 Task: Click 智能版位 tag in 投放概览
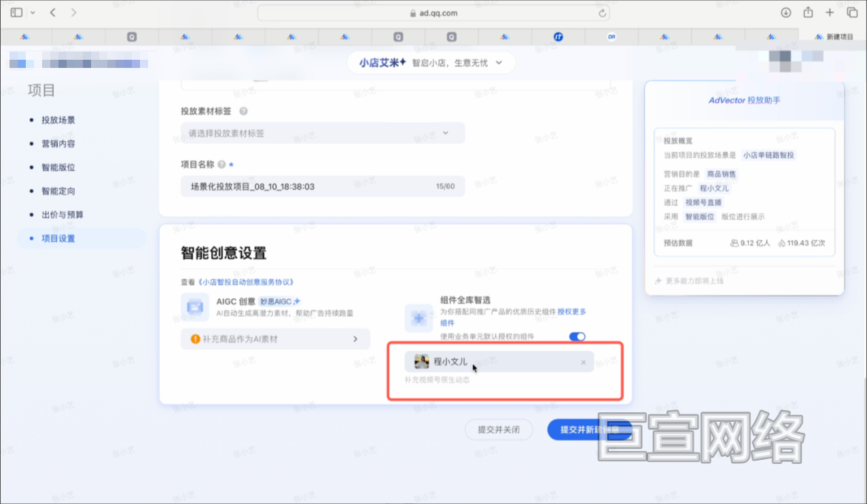point(699,217)
